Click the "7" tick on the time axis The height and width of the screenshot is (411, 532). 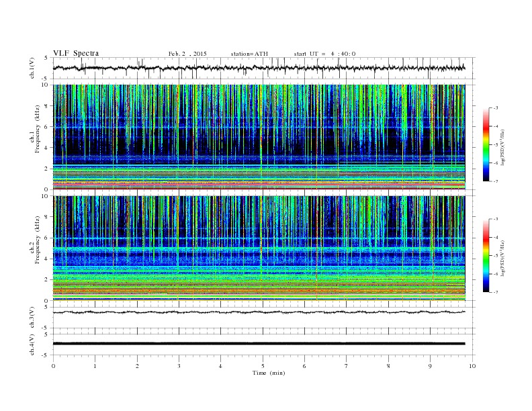pyautogui.click(x=346, y=366)
